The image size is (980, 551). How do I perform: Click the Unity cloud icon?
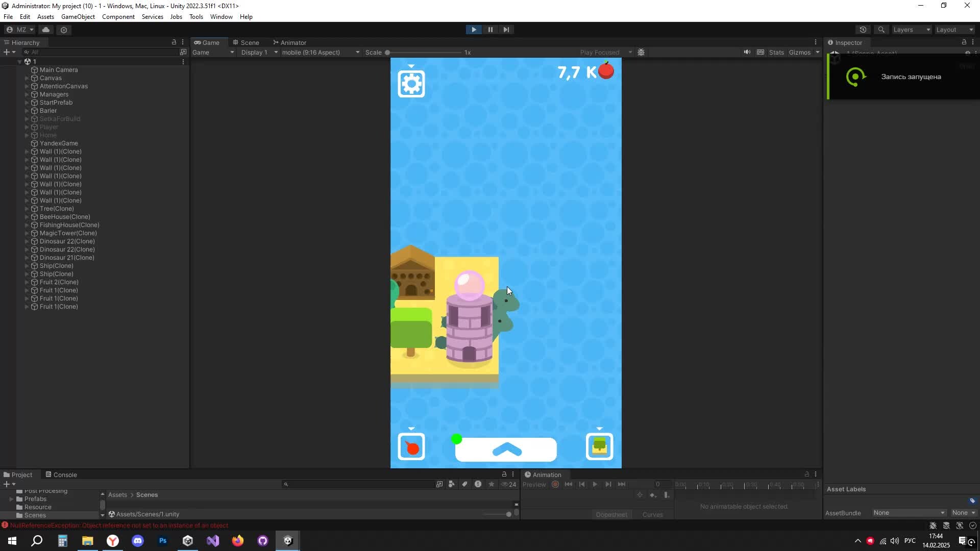point(46,30)
